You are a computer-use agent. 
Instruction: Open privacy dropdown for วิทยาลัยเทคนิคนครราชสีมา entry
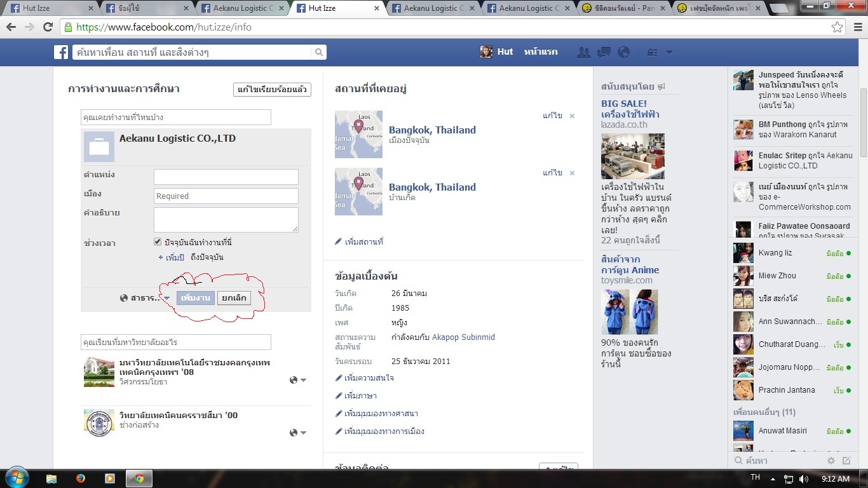pos(298,433)
